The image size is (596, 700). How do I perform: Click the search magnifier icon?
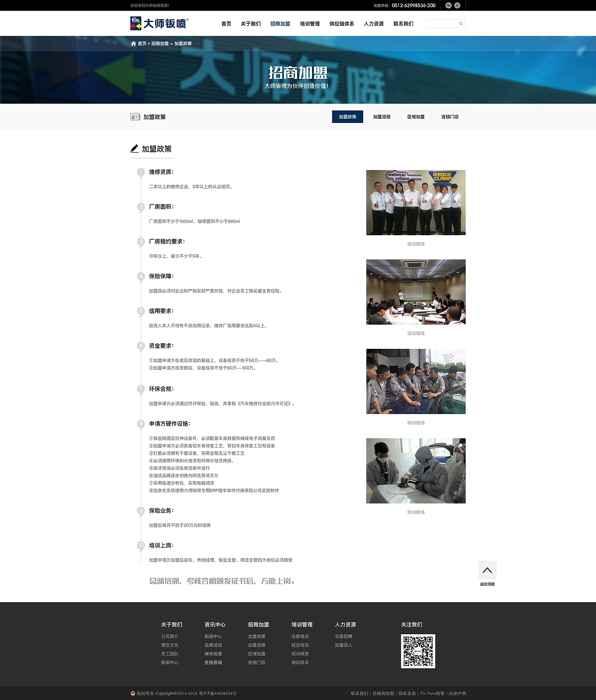tap(461, 23)
